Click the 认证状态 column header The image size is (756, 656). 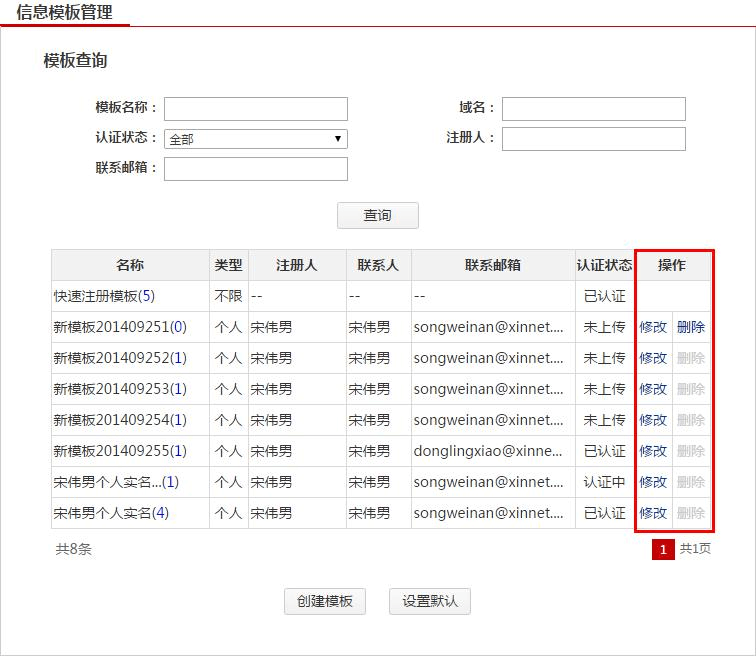604,265
